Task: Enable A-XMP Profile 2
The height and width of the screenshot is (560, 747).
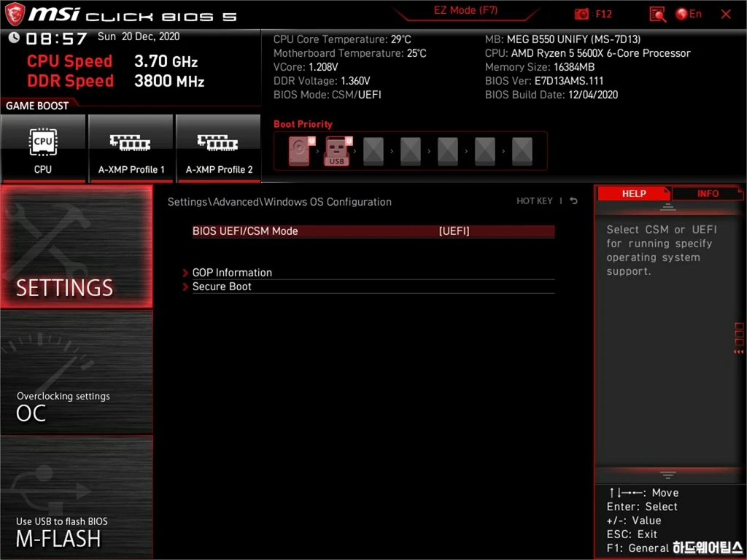Action: [x=219, y=149]
